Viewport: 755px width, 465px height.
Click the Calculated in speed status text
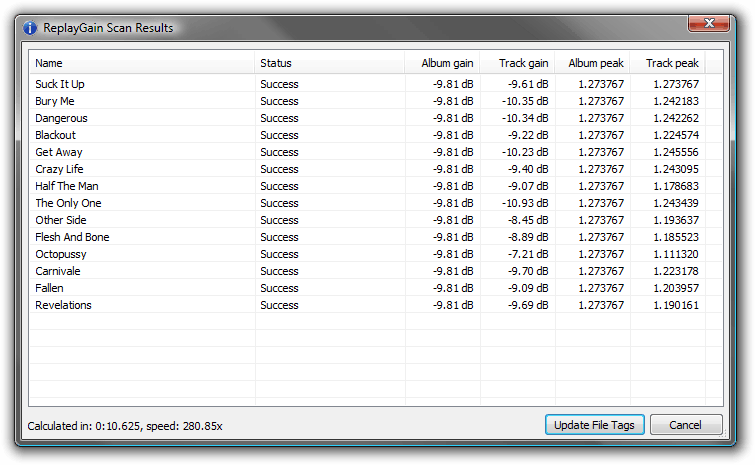tap(125, 426)
